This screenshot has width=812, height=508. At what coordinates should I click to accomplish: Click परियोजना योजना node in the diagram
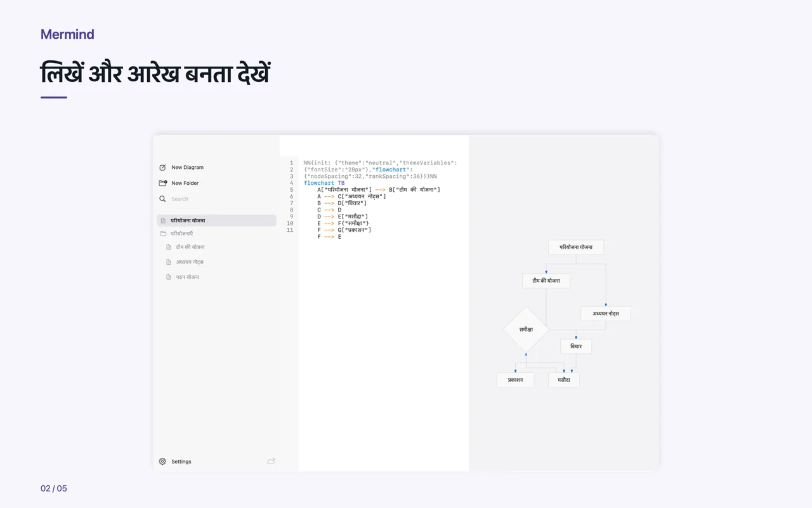coord(576,247)
